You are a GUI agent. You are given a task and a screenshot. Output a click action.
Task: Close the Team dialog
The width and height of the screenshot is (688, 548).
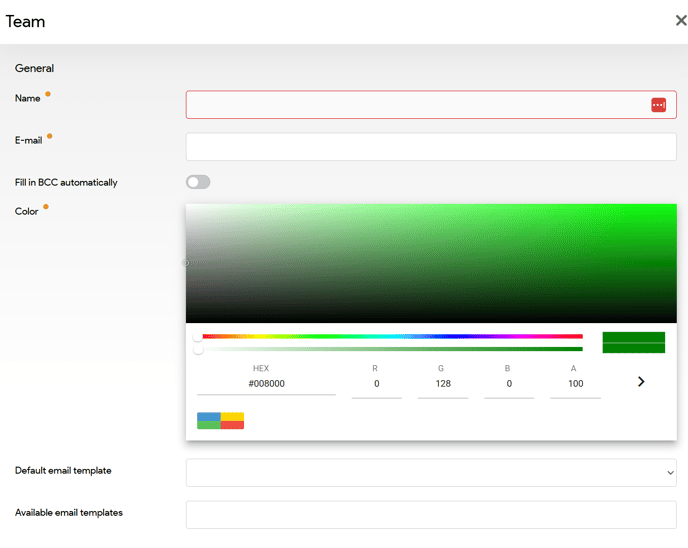pyautogui.click(x=680, y=20)
